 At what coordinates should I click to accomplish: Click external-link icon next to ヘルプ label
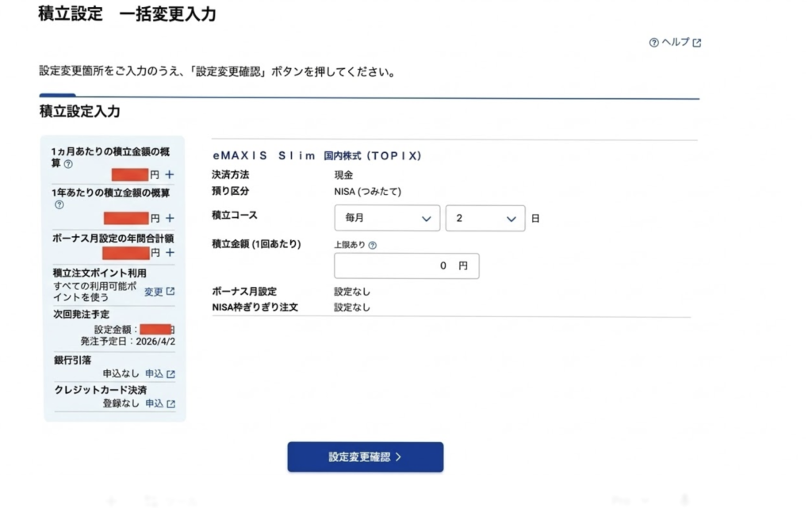click(x=697, y=42)
